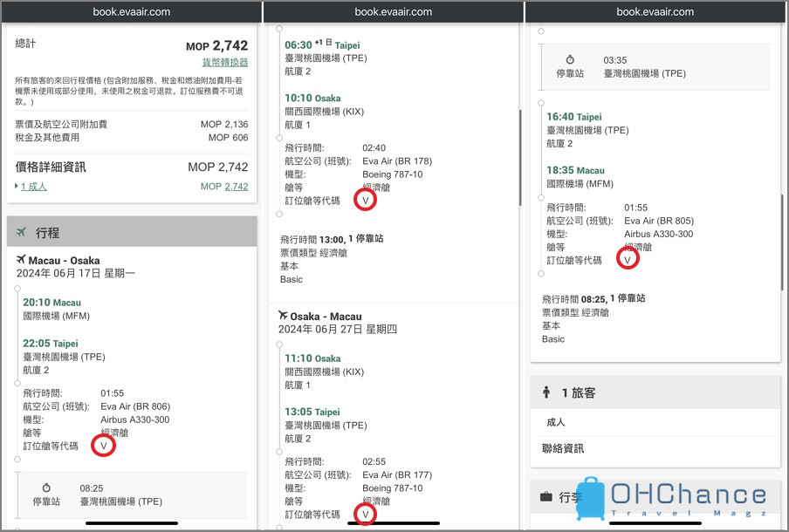
Task: Click the 13:05 Taipei arrival time
Action: (x=312, y=412)
